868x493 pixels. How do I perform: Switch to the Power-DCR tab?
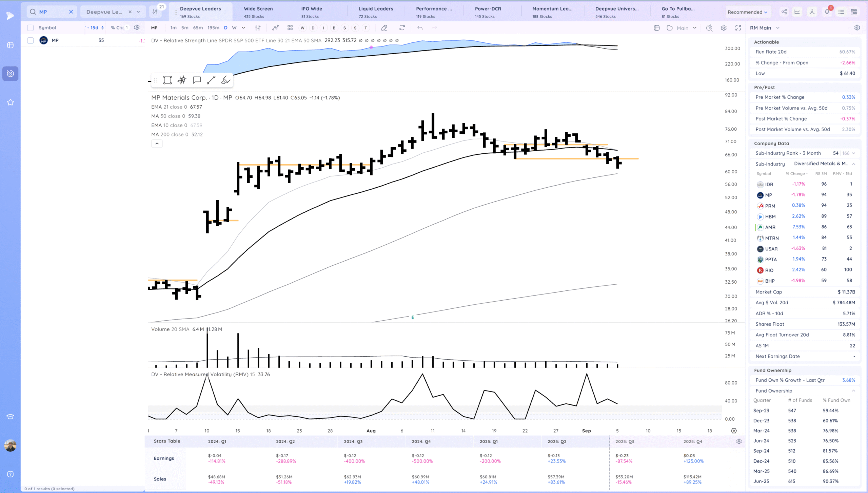(x=488, y=12)
